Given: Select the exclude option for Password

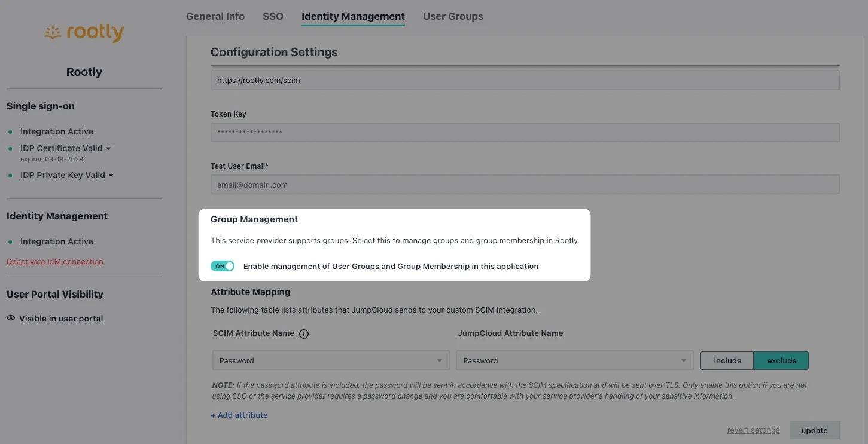Looking at the screenshot, I should pos(781,360).
